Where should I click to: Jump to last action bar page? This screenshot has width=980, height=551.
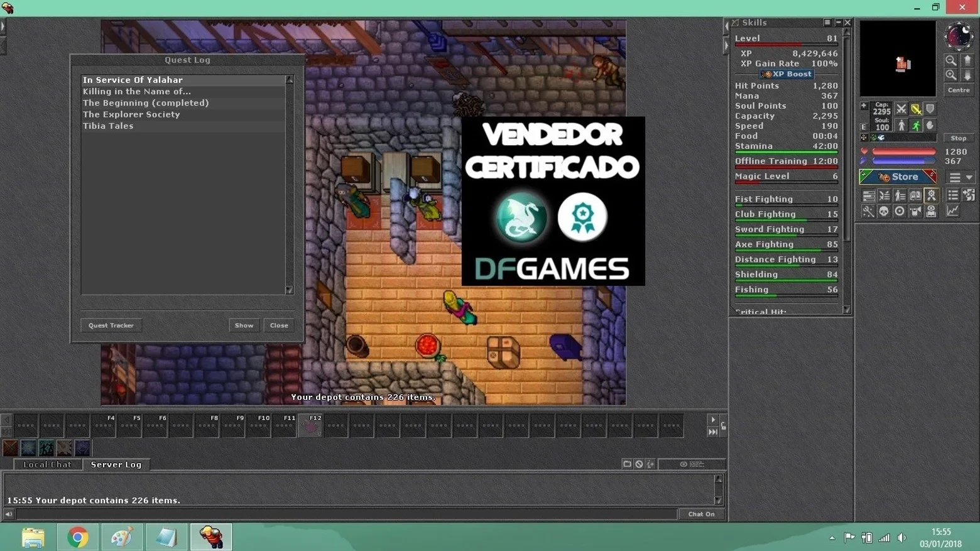point(713,432)
